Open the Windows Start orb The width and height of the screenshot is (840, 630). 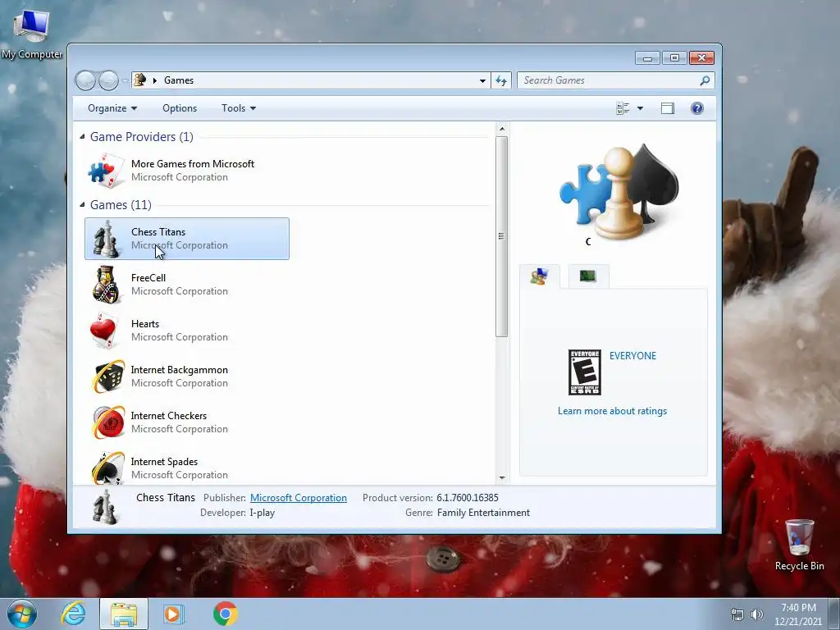pyautogui.click(x=22, y=614)
